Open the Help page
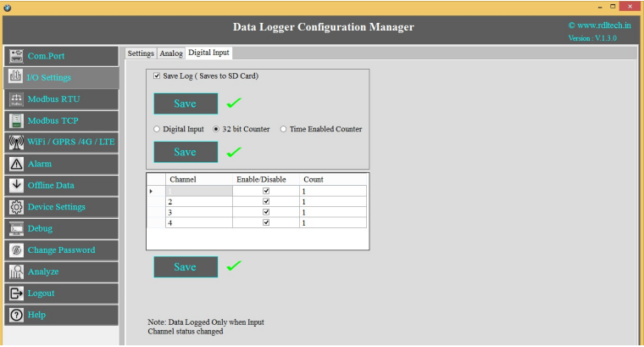The height and width of the screenshot is (347, 644). point(62,315)
